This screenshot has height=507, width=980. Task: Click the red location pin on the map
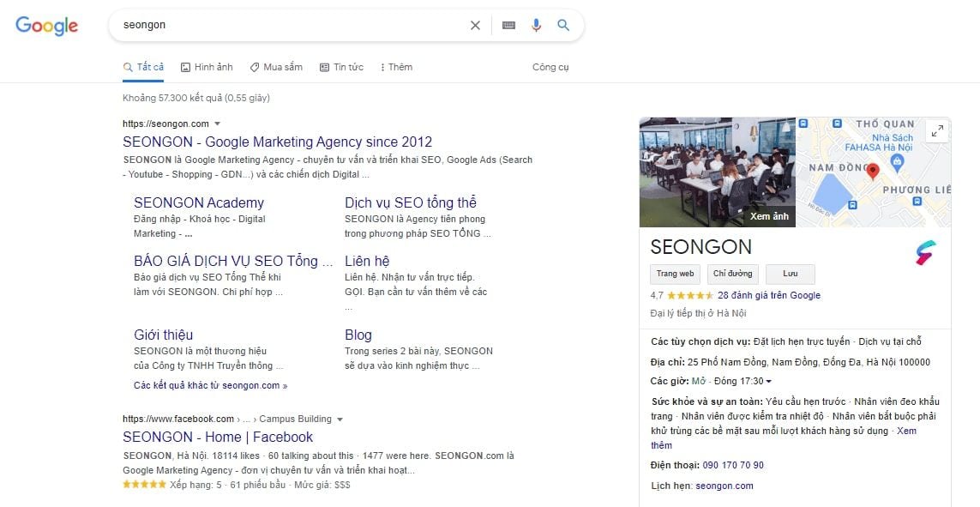(873, 172)
